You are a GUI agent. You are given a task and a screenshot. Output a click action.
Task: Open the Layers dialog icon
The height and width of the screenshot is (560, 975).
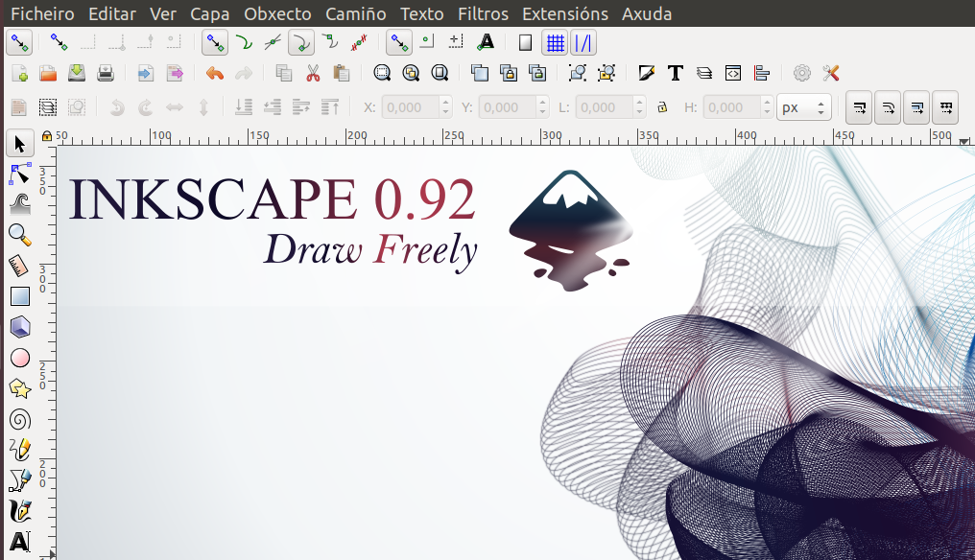tap(702, 73)
